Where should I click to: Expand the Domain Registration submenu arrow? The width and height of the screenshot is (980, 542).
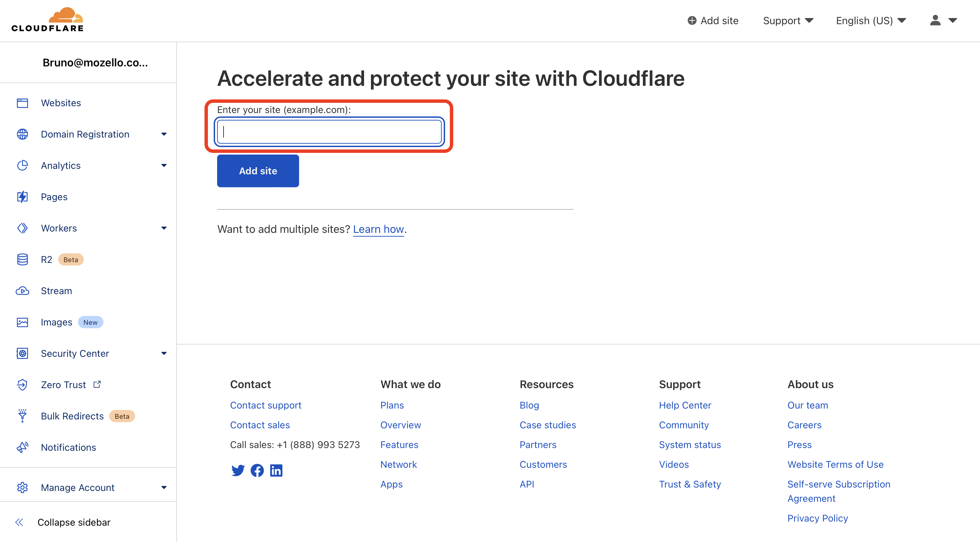point(164,134)
